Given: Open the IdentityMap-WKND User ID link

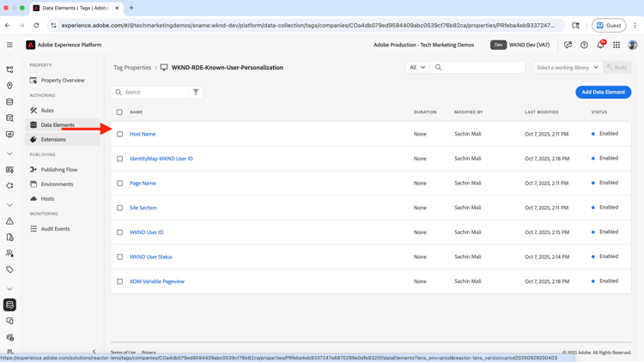Looking at the screenshot, I should (161, 159).
